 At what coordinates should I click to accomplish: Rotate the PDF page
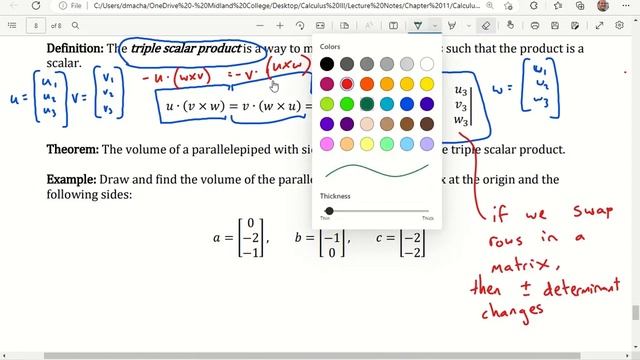[x=300, y=26]
